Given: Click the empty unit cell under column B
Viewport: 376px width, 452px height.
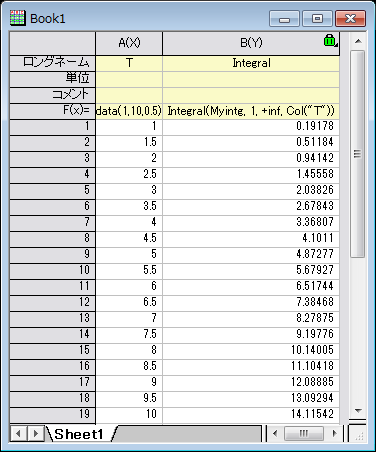Looking at the screenshot, I should [x=251, y=79].
